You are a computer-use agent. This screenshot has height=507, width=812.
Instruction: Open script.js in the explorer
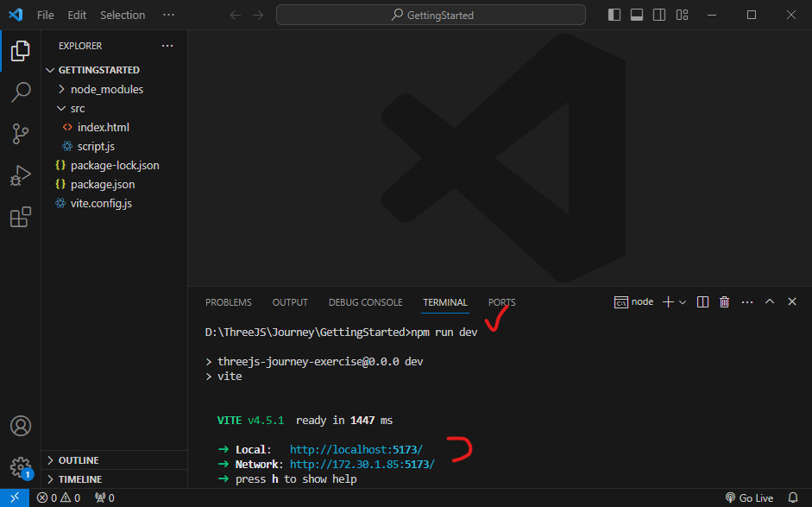[115, 146]
